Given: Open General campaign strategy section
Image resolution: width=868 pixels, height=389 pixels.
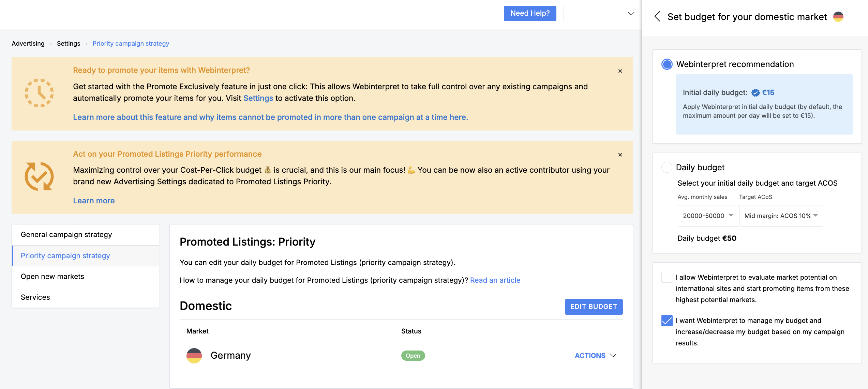Looking at the screenshot, I should pos(86,235).
